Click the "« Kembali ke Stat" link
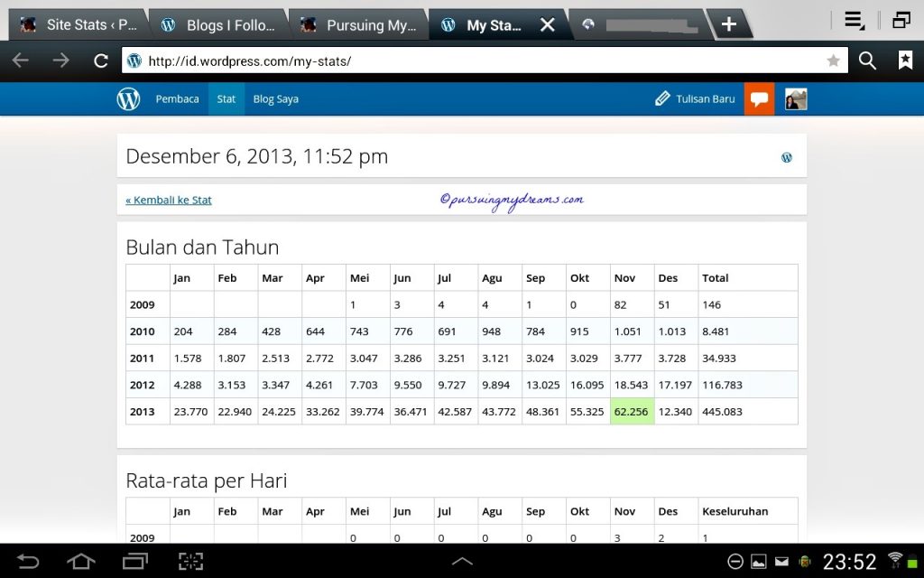The image size is (924, 578). pyautogui.click(x=169, y=200)
